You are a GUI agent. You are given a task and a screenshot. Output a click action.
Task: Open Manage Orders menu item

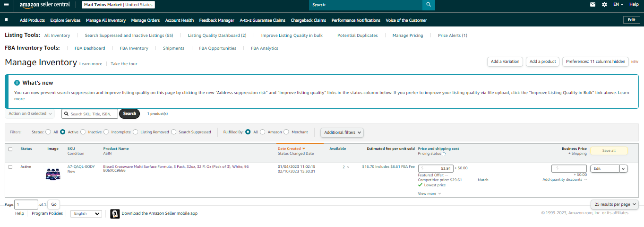pos(146,20)
